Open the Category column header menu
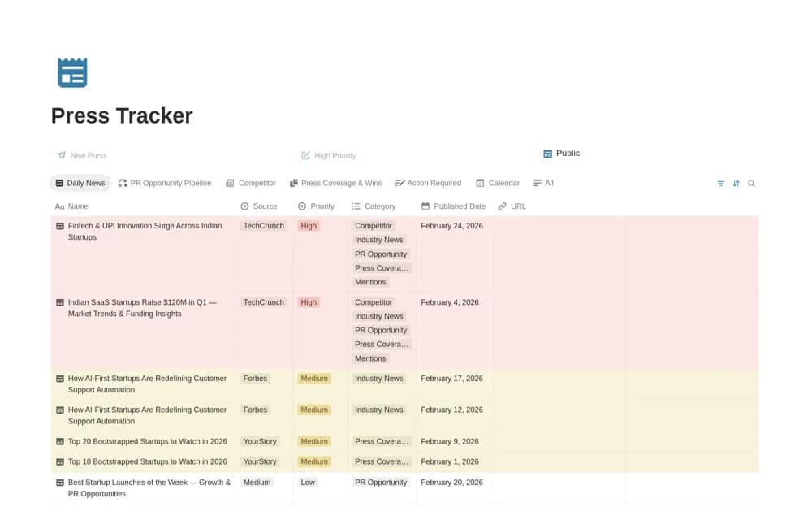The width and height of the screenshot is (812, 507). 374,206
